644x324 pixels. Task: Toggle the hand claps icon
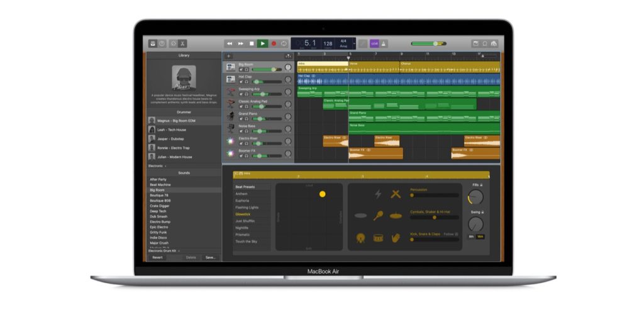coord(396,238)
